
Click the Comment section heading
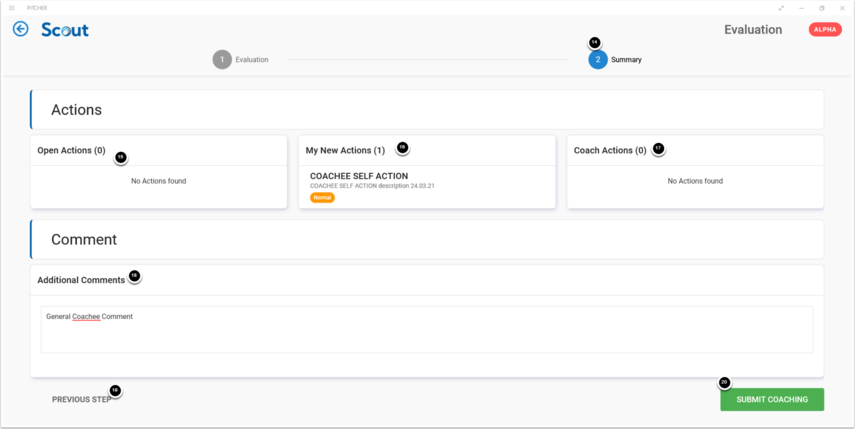point(84,240)
